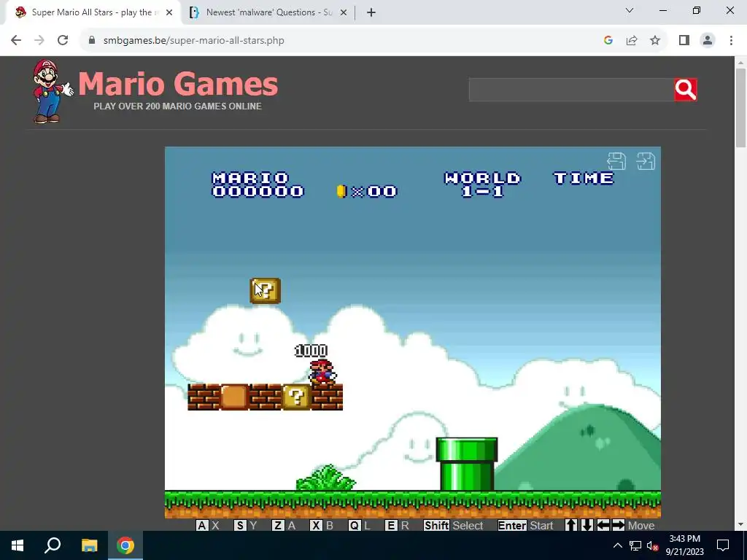This screenshot has width=747, height=560.
Task: Click the floating question block in game
Action: pos(266,290)
